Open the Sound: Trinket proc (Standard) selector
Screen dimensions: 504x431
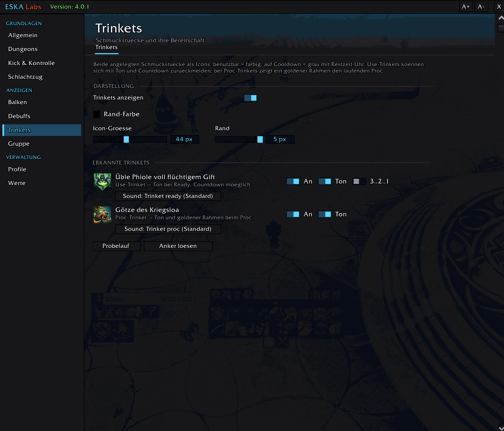click(168, 229)
